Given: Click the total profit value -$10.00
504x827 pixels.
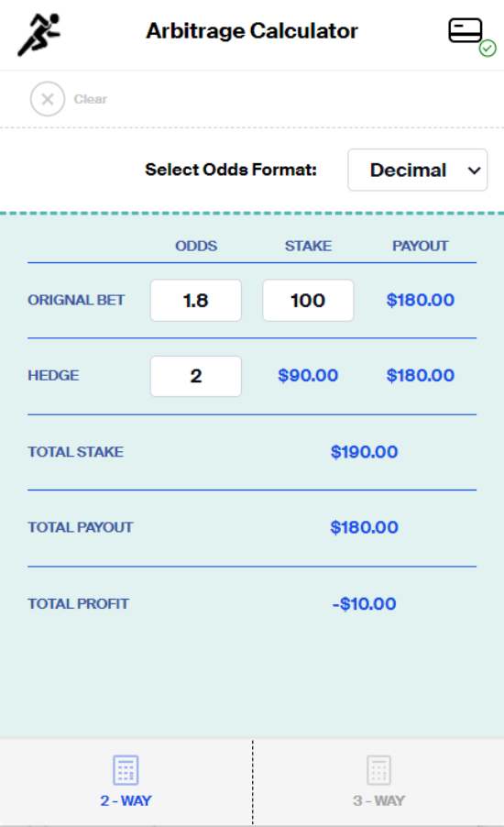Looking at the screenshot, I should [x=365, y=603].
